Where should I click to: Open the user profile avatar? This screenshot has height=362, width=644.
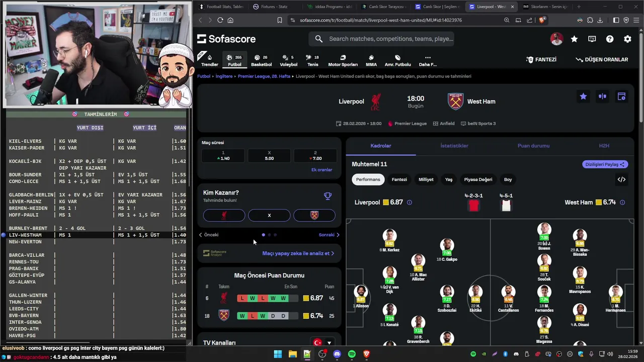click(556, 39)
